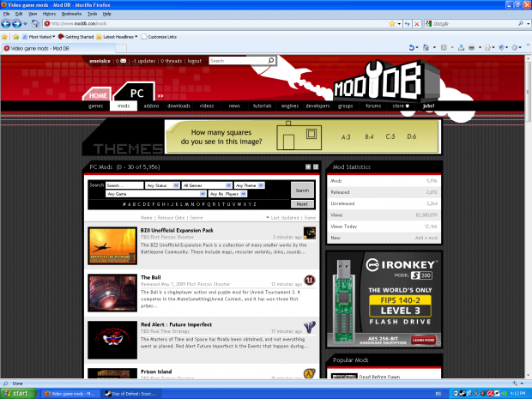Reload the page with the blue arrows icon
532x399 pixels.
pyautogui.click(x=407, y=24)
